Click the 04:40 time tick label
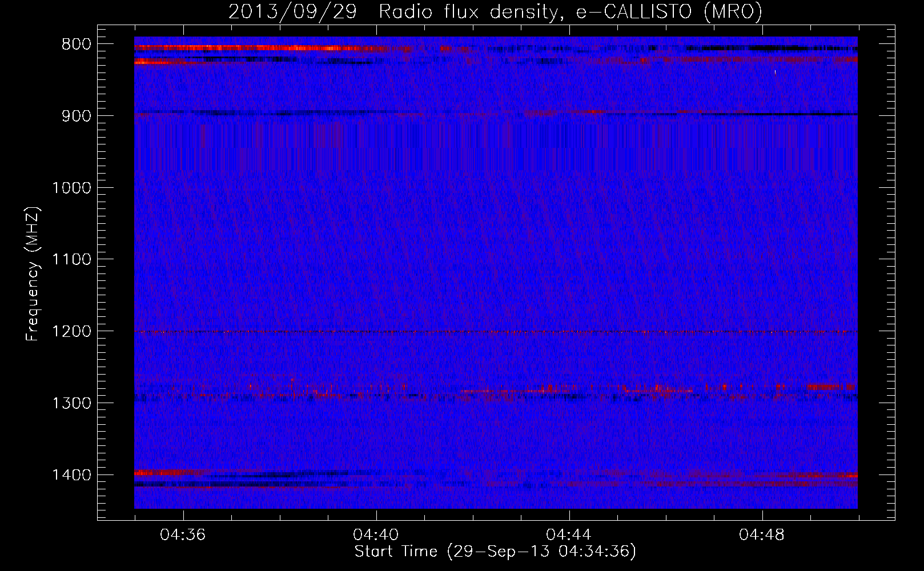The width and height of the screenshot is (924, 571). pos(376,534)
